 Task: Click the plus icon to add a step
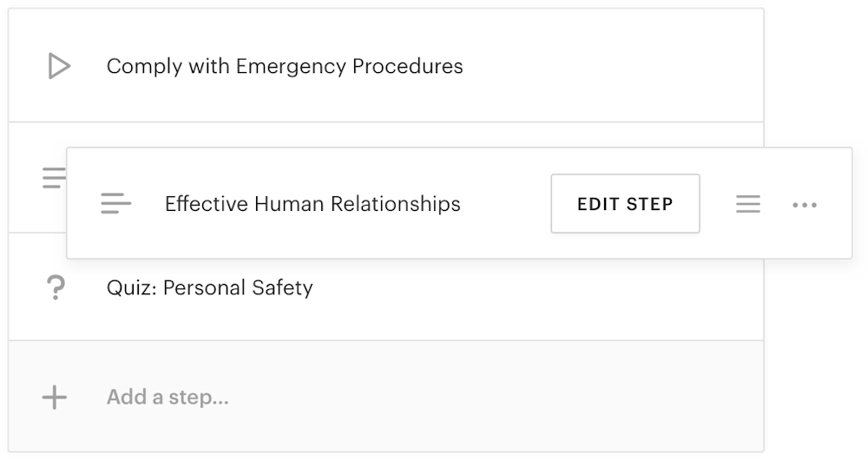[x=55, y=398]
